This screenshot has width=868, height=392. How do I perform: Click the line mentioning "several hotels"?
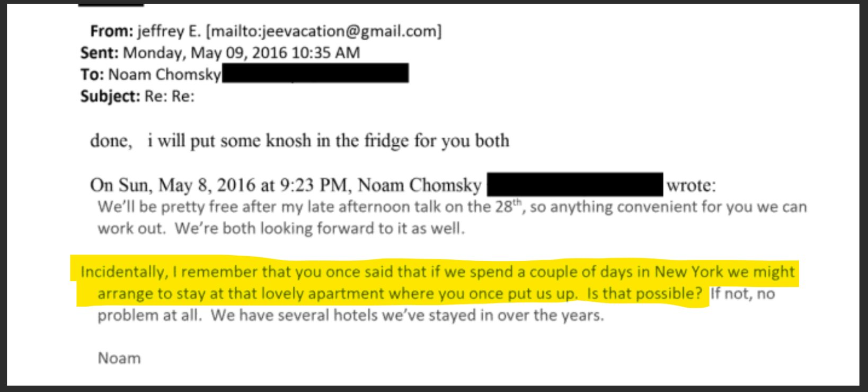(350, 316)
